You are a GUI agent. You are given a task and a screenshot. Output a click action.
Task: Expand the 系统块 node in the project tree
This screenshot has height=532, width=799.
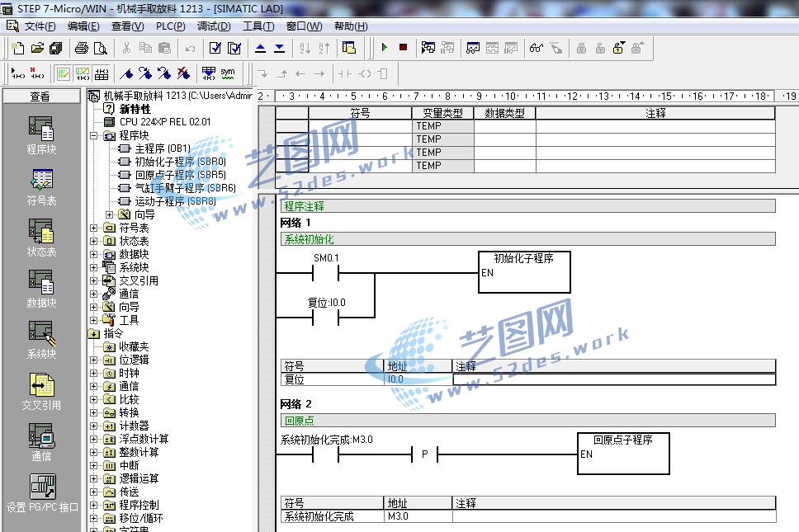click(94, 268)
